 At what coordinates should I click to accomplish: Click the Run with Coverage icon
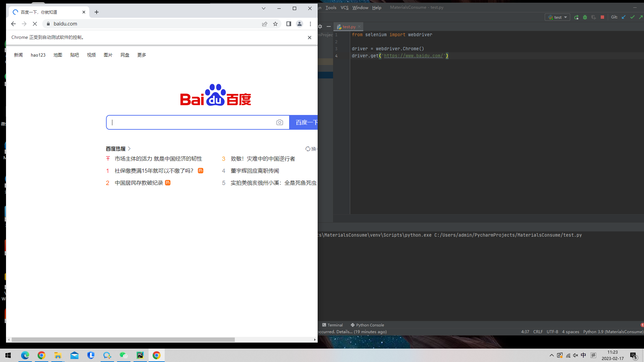tap(594, 17)
